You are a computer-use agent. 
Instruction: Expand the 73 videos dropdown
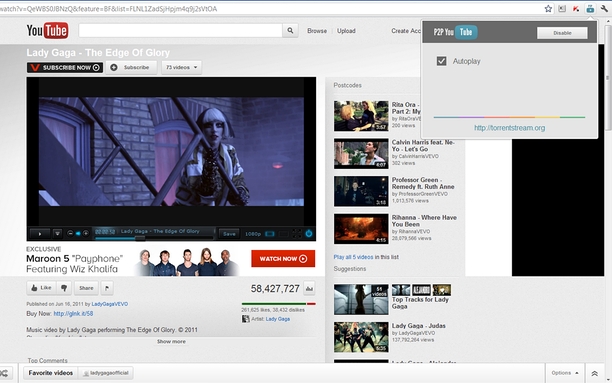pos(181,68)
